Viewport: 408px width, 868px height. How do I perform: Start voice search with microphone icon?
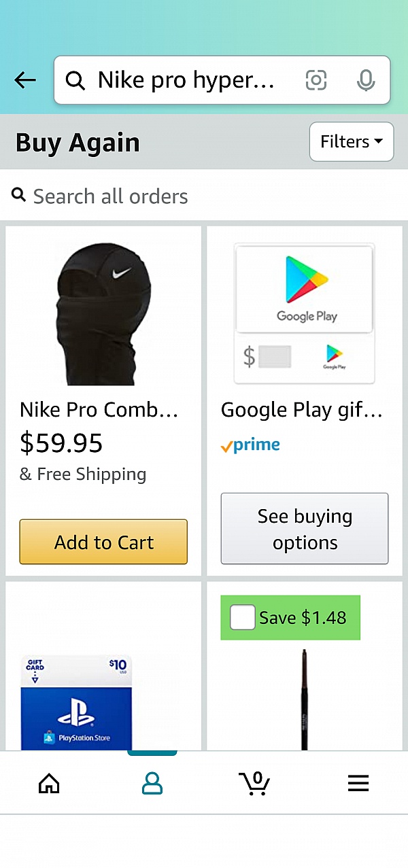pos(366,80)
